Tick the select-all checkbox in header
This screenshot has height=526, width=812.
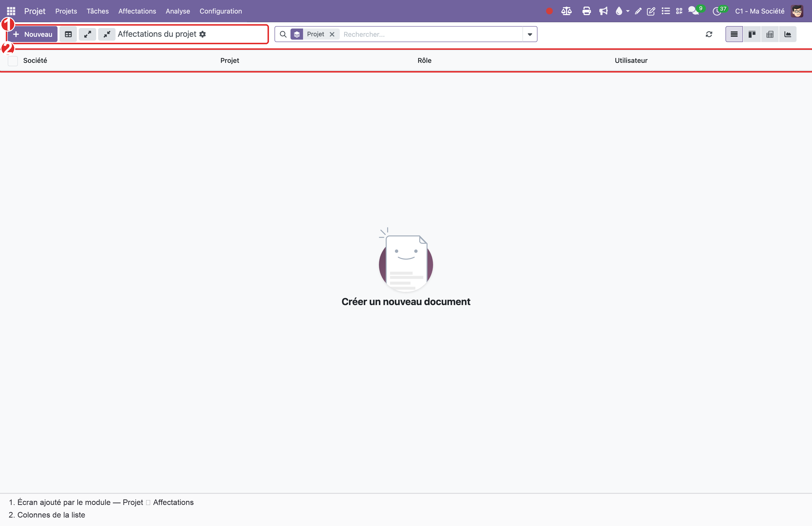point(13,61)
